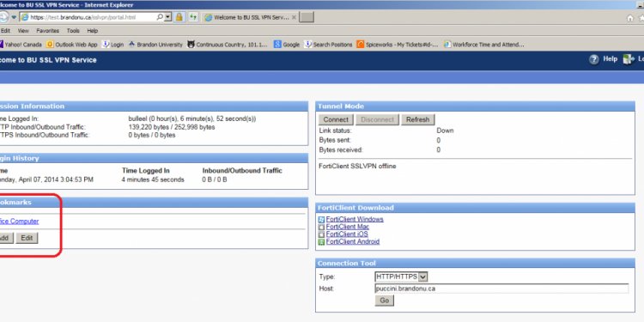
Task: Close the BU SSL VPN tab
Action: pos(294,18)
